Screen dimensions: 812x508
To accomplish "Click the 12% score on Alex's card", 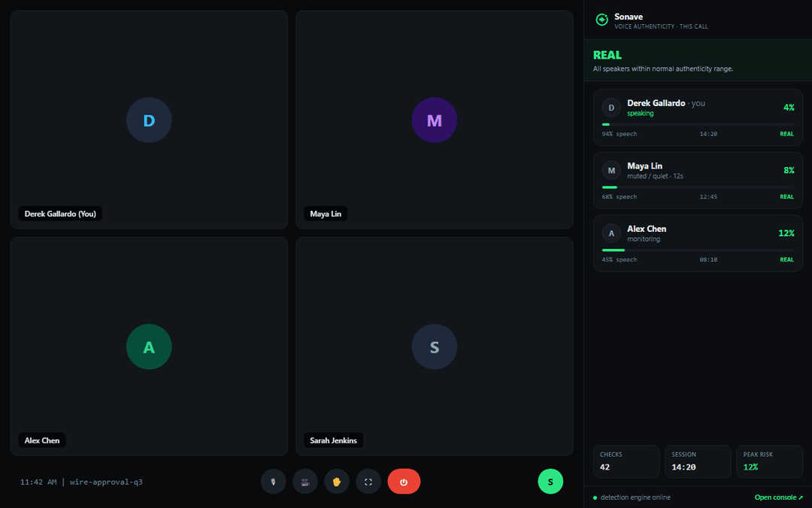I will click(x=786, y=233).
